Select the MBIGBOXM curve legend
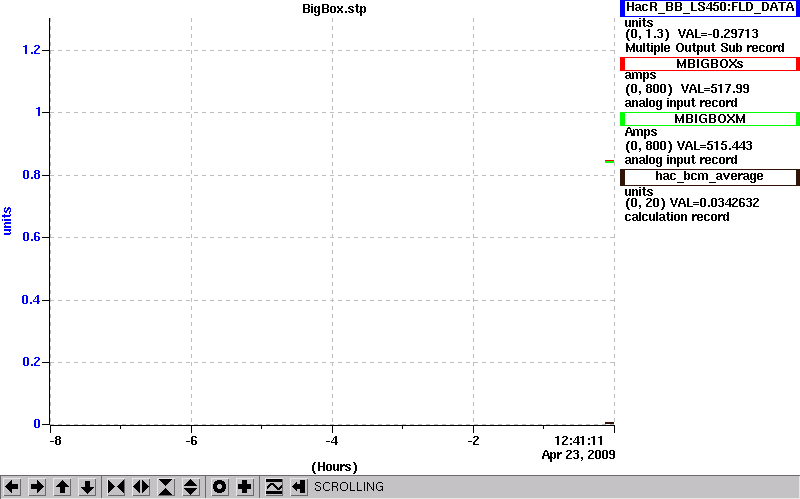This screenshot has height=499, width=800. (710, 119)
